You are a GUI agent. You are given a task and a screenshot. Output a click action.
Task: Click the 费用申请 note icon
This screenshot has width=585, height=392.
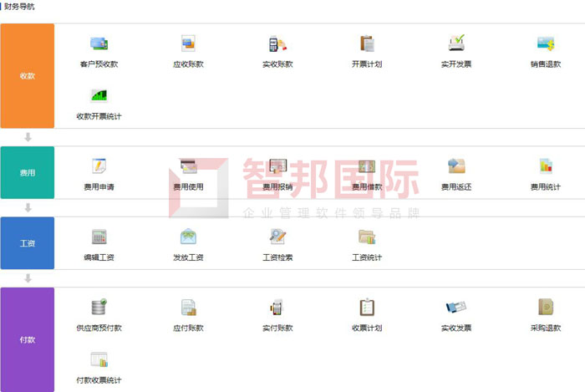pyautogui.click(x=99, y=166)
